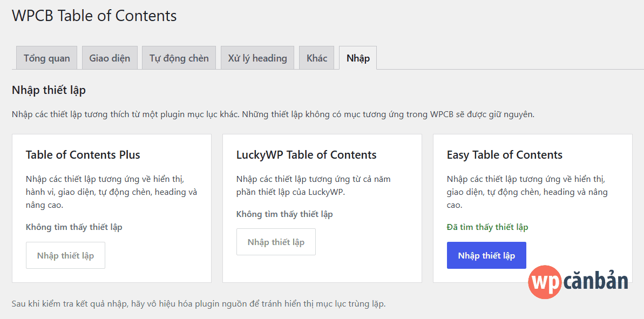Image resolution: width=644 pixels, height=319 pixels.
Task: Click the Table of Contents Plus card title
Action: tap(83, 155)
